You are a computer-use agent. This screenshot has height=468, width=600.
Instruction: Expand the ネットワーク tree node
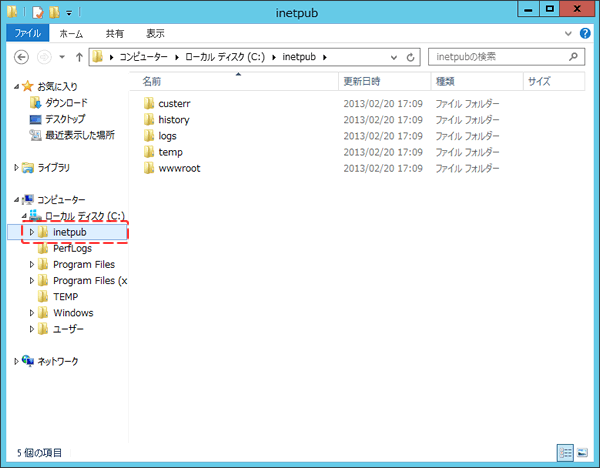pyautogui.click(x=16, y=361)
